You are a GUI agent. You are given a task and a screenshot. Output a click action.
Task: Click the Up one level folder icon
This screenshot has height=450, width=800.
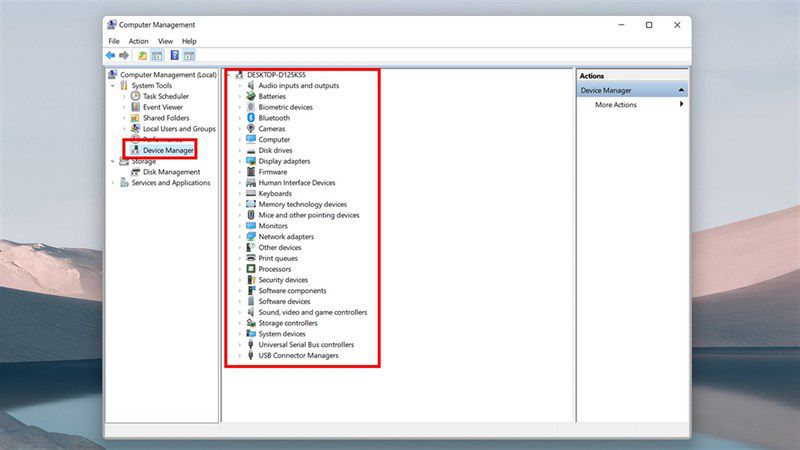(142, 55)
